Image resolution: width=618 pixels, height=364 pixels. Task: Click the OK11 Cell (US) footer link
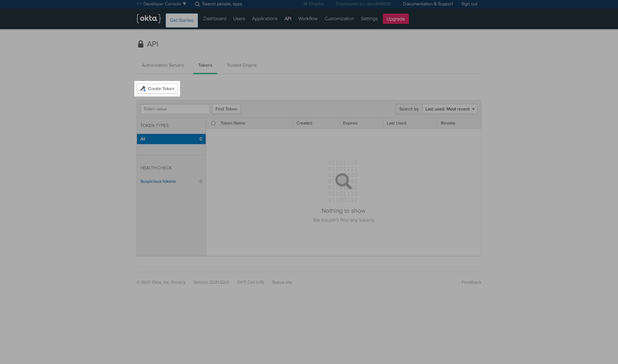tap(250, 283)
